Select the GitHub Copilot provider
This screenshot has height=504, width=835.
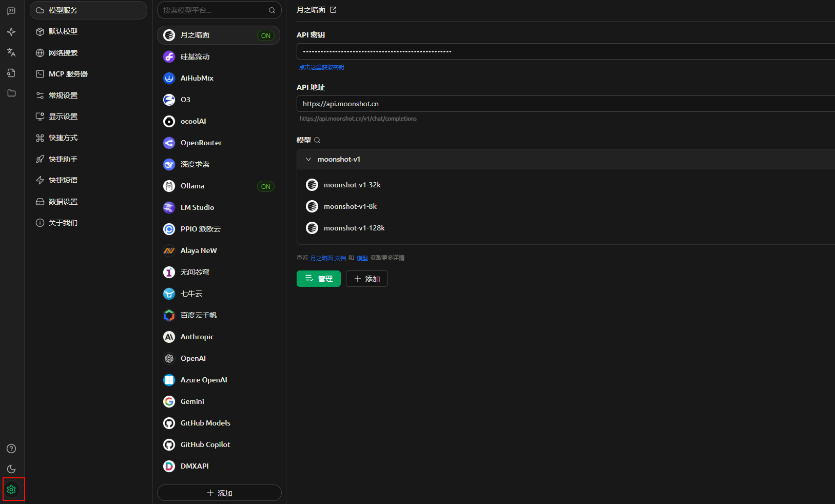(x=219, y=444)
